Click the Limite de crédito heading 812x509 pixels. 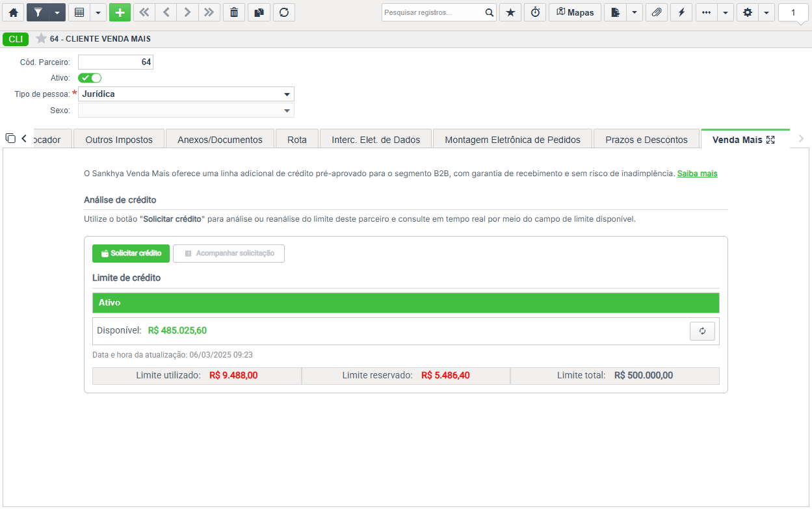[127, 278]
